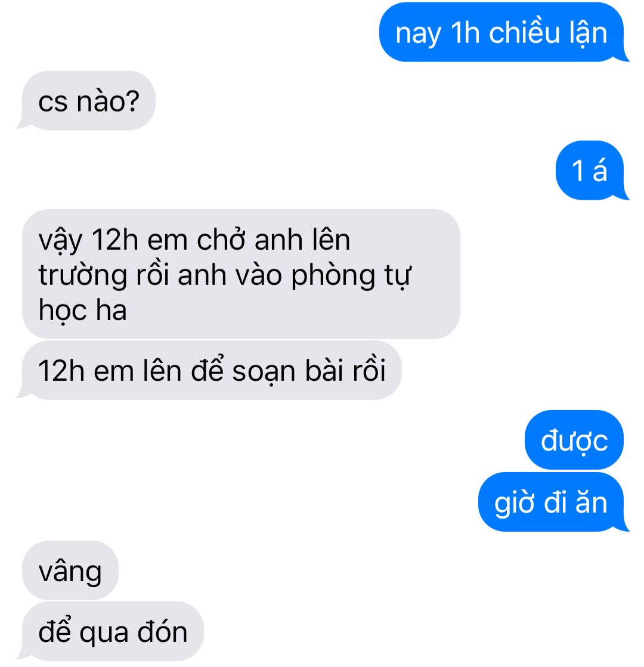Click the long message starting 'vậy 12h em chở'
The width and height of the screenshot is (644, 667).
241,274
